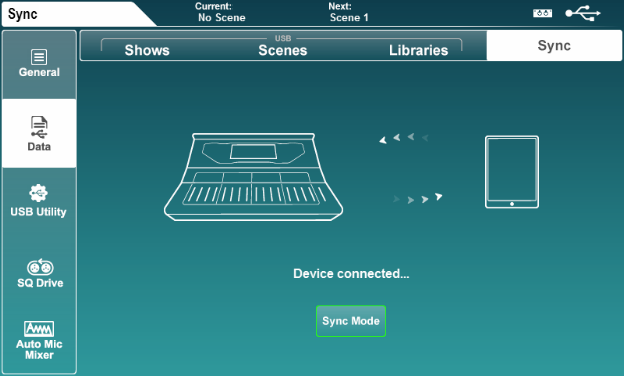Click the Device connected status text
Viewport: 624px width, 376px height.
351,274
